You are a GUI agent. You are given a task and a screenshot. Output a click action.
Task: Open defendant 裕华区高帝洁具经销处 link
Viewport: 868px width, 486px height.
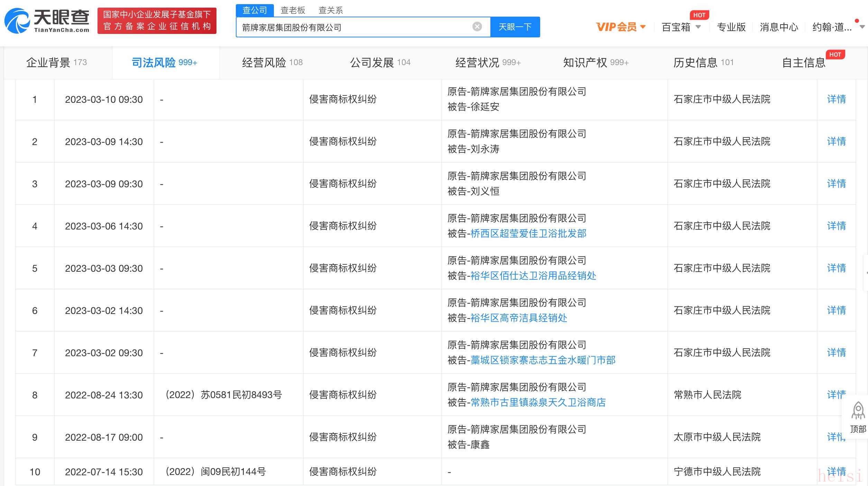pos(518,318)
